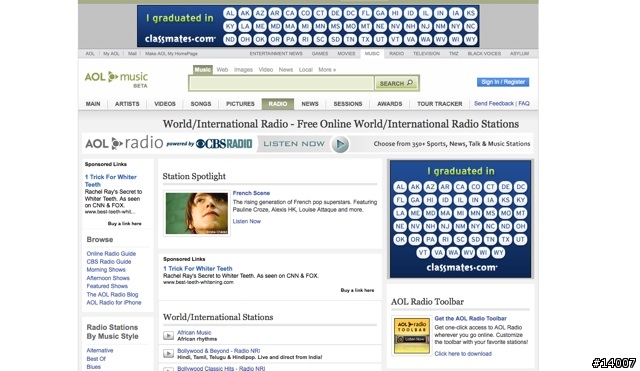This screenshot has height=371, width=640.
Task: Open the French Scene station link
Action: pyautogui.click(x=251, y=193)
